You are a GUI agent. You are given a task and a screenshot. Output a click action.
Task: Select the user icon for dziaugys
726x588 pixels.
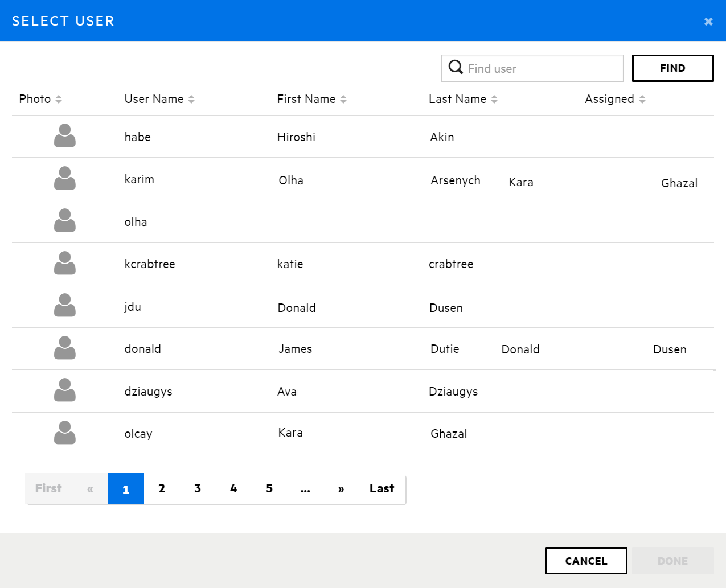[64, 390]
